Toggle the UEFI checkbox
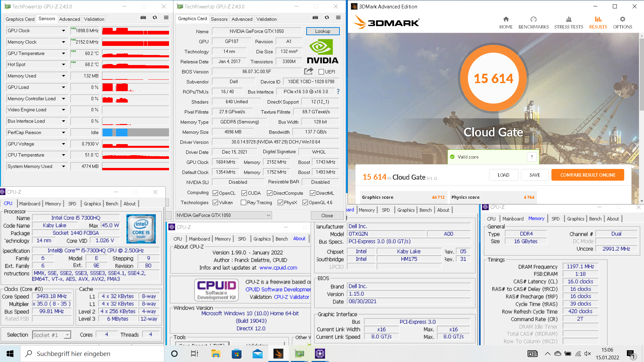 click(321, 72)
